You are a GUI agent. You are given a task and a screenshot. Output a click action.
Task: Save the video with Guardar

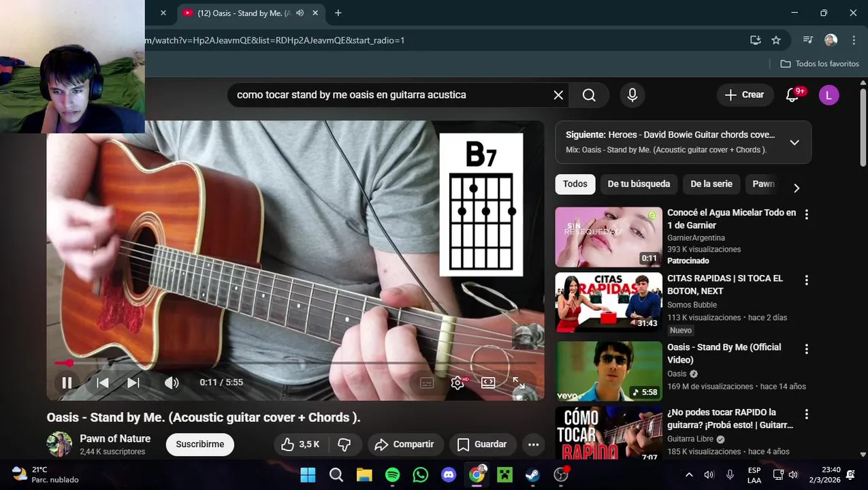[x=482, y=444]
